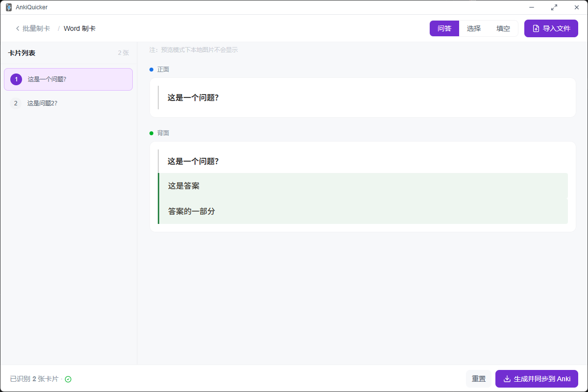Image resolution: width=588 pixels, height=392 pixels.
Task: Click the 重置 reset button
Action: coord(479,379)
